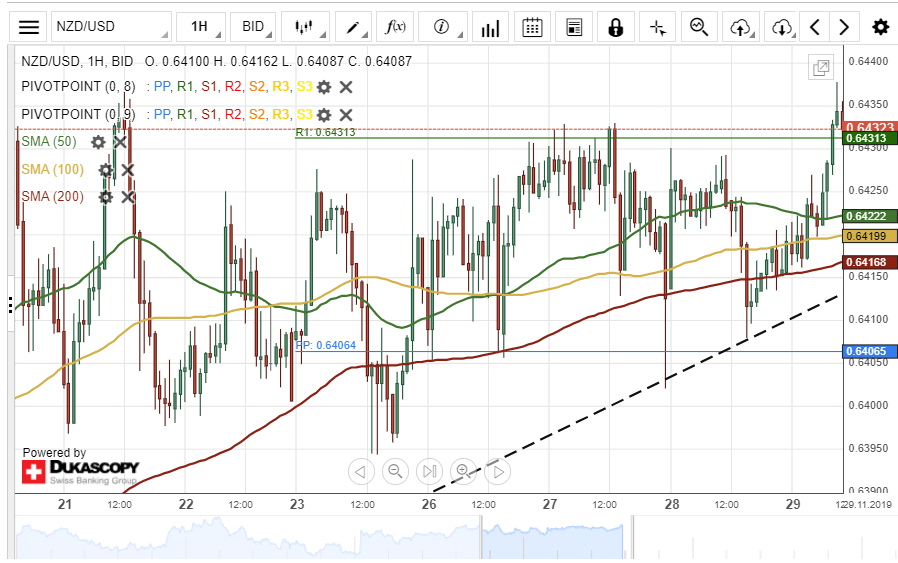Image resolution: width=898 pixels, height=563 pixels.
Task: Open settings for SMA (200) indicator
Action: click(106, 197)
